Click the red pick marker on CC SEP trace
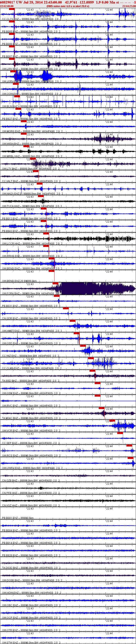This screenshot has width=136, height=644. (x=120, y=433)
